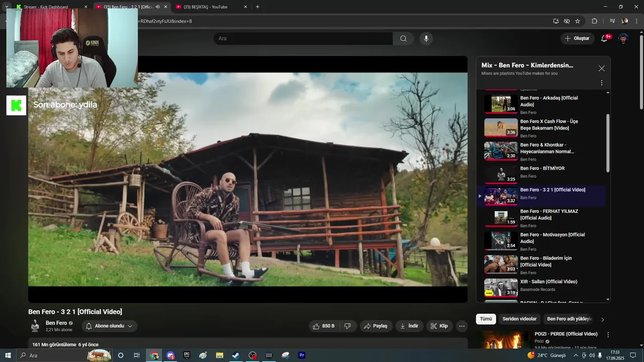Install app icon in Chrome address bar

556,21
